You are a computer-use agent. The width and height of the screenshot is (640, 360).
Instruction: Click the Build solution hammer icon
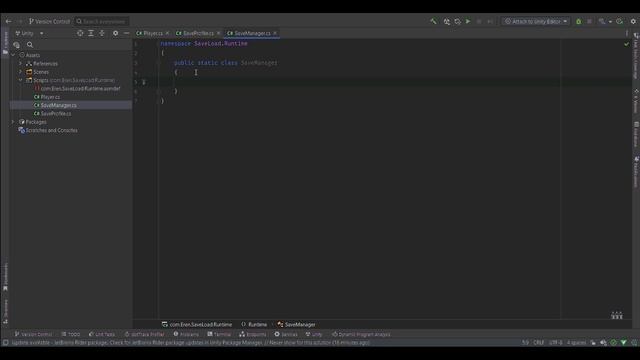pyautogui.click(x=433, y=21)
